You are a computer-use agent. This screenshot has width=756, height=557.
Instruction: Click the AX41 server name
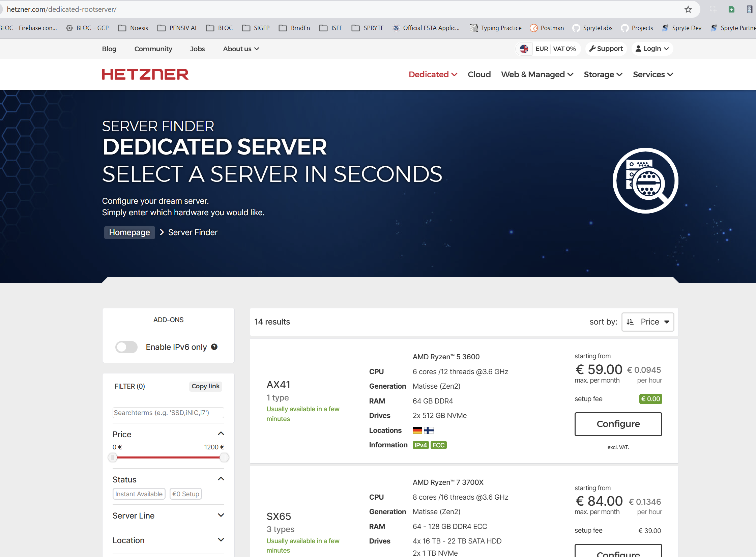279,385
